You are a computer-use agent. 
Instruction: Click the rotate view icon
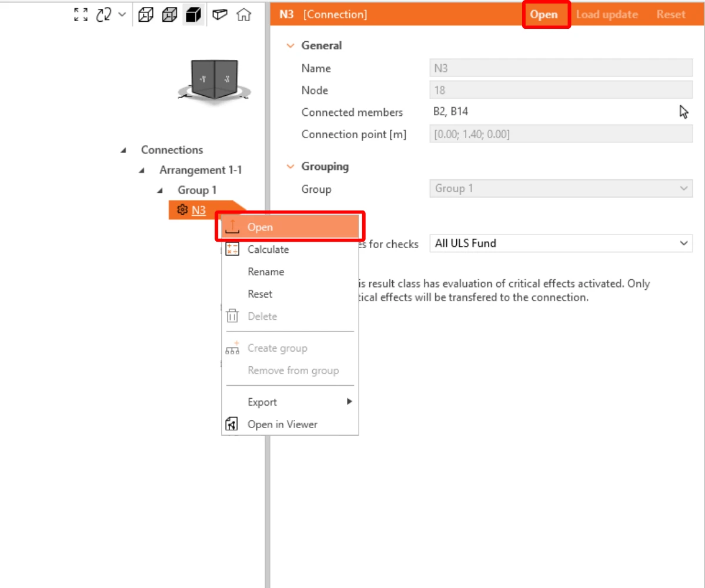point(104,15)
